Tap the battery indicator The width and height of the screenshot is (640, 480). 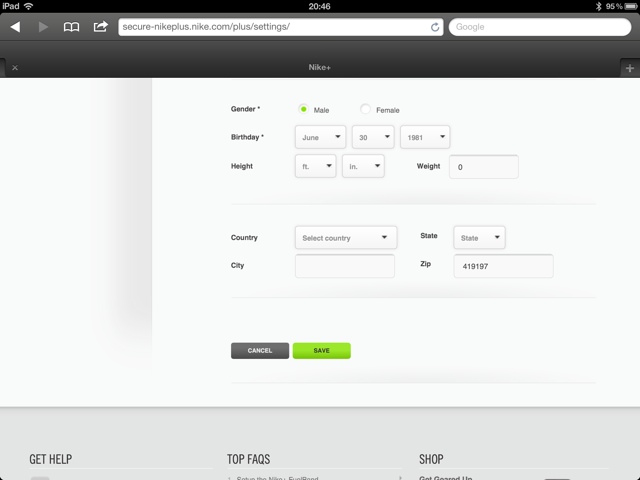(x=631, y=6)
